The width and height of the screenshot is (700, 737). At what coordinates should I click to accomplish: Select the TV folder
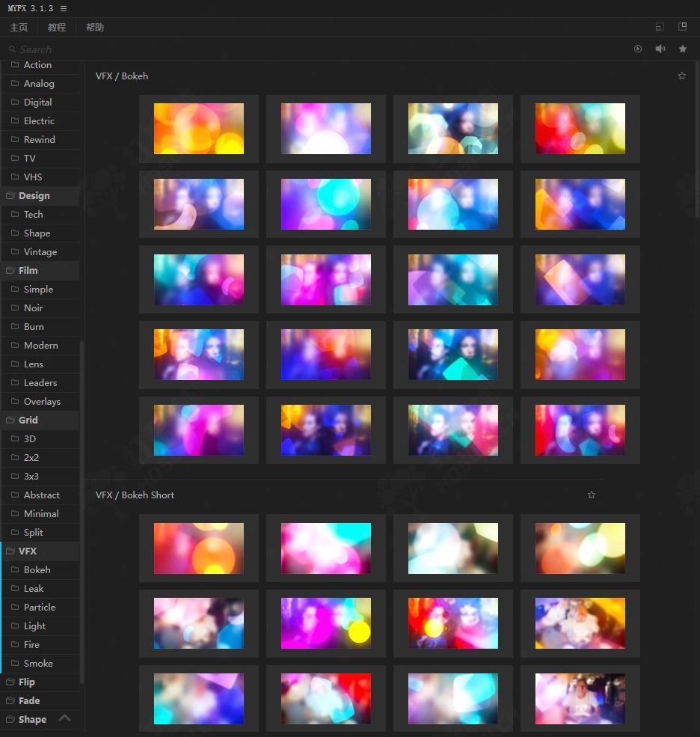click(40, 159)
